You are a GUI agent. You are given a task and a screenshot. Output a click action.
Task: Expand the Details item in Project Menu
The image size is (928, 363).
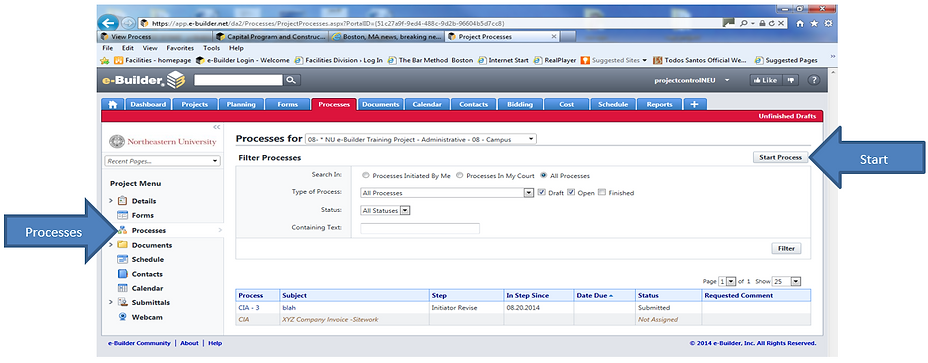click(x=111, y=201)
